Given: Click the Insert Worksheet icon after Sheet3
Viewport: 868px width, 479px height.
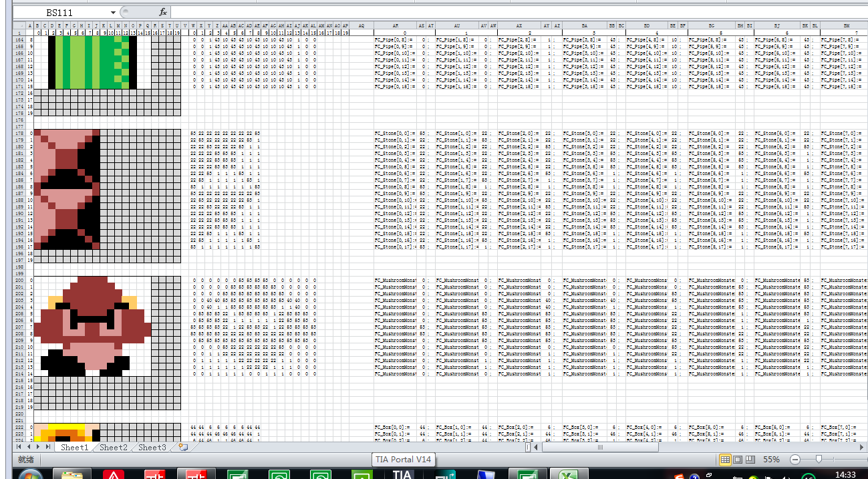Looking at the screenshot, I should pos(183,447).
